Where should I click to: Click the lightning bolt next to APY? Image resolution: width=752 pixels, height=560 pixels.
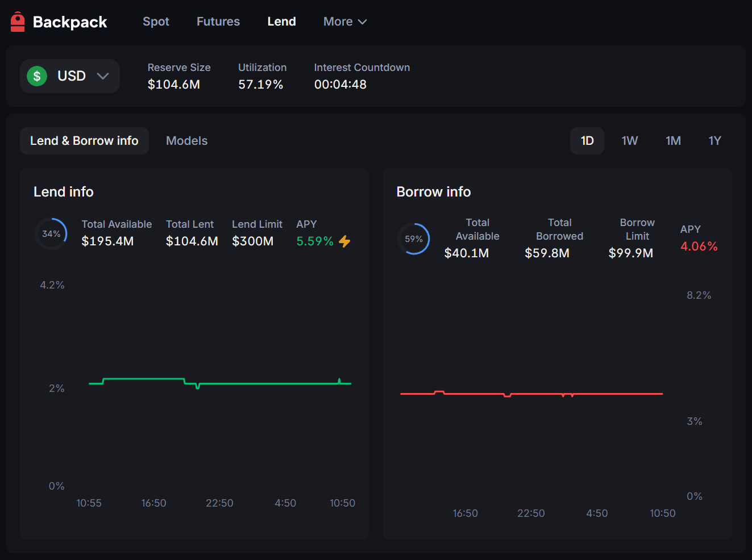point(344,241)
